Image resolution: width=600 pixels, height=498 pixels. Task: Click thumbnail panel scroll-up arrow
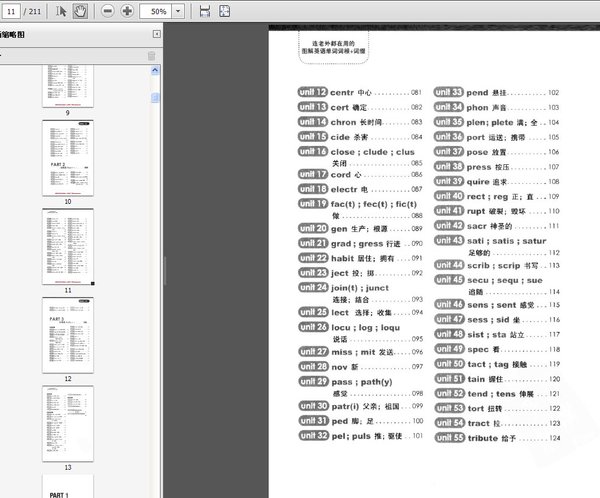[156, 70]
